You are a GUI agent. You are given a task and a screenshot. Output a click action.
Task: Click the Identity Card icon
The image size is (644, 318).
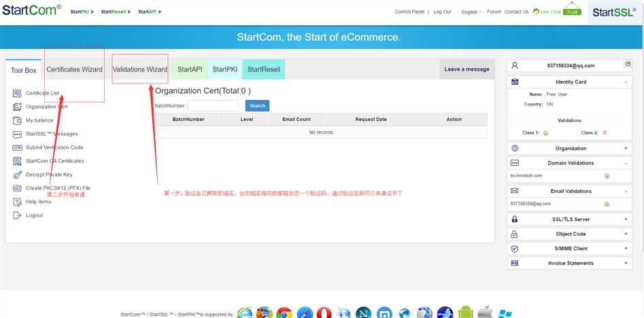[x=515, y=82]
